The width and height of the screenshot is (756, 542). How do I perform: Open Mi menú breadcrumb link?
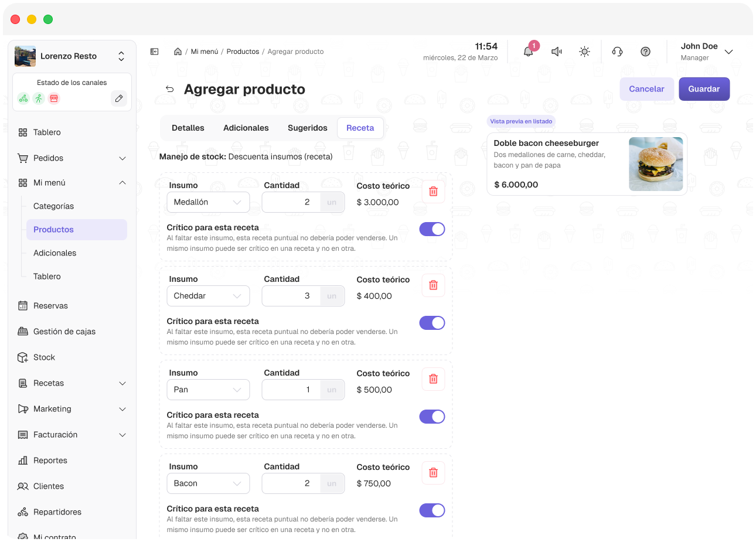click(x=205, y=52)
